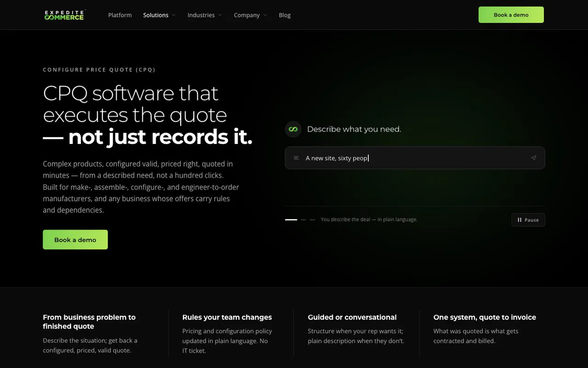
Task: Click 'Rules your team changes' heading
Action: tap(227, 317)
